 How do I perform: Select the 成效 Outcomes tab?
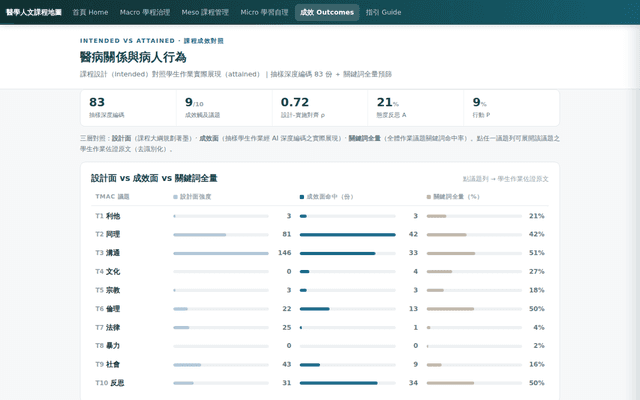point(327,12)
